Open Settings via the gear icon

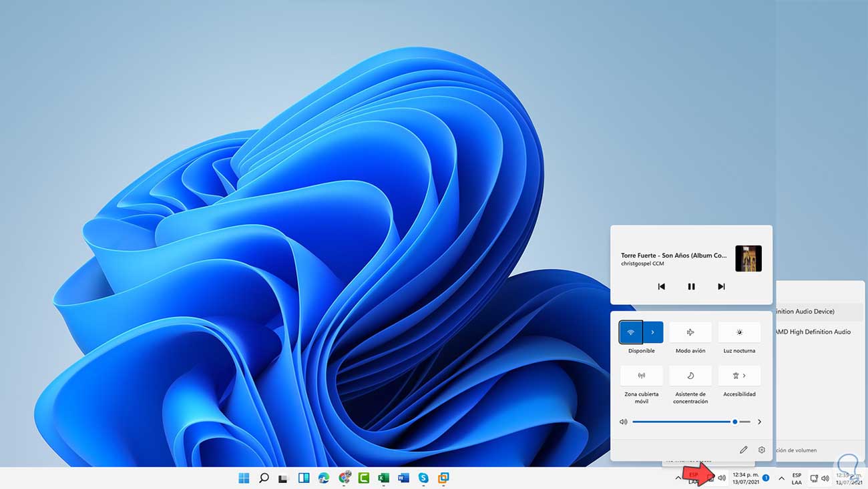[762, 450]
